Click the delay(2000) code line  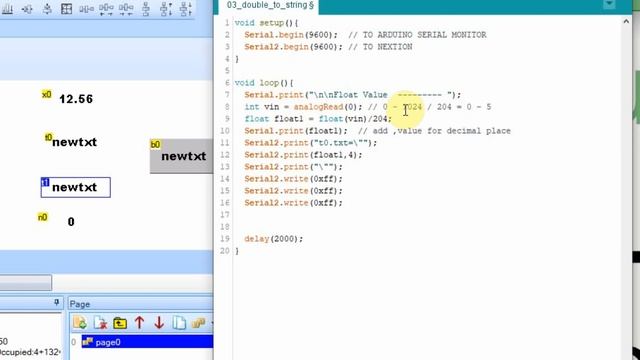tap(274, 239)
